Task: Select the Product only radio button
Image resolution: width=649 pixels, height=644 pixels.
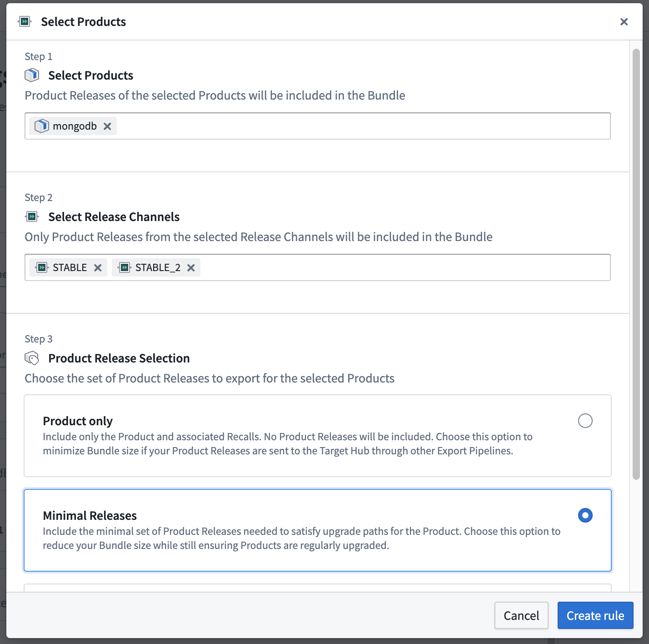Action: (x=585, y=421)
